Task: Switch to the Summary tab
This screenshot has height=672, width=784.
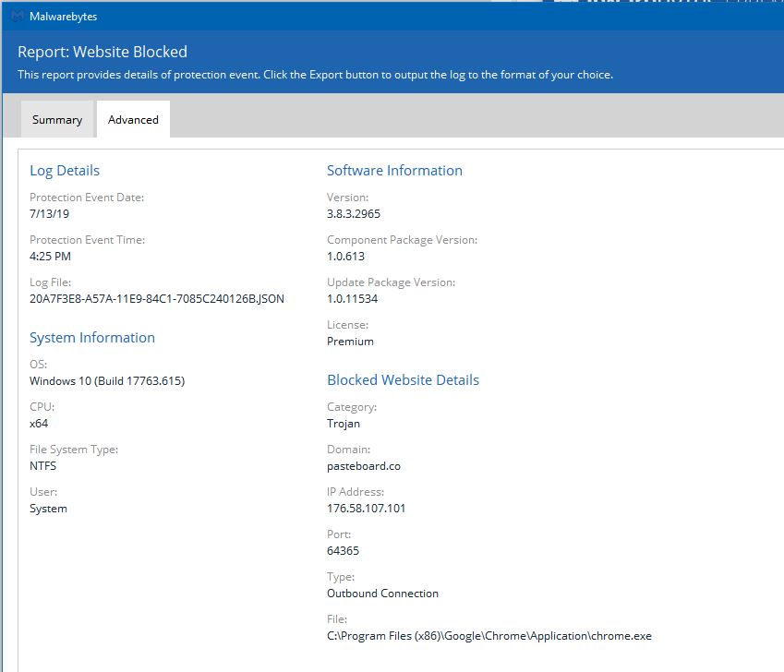Action: pyautogui.click(x=57, y=119)
